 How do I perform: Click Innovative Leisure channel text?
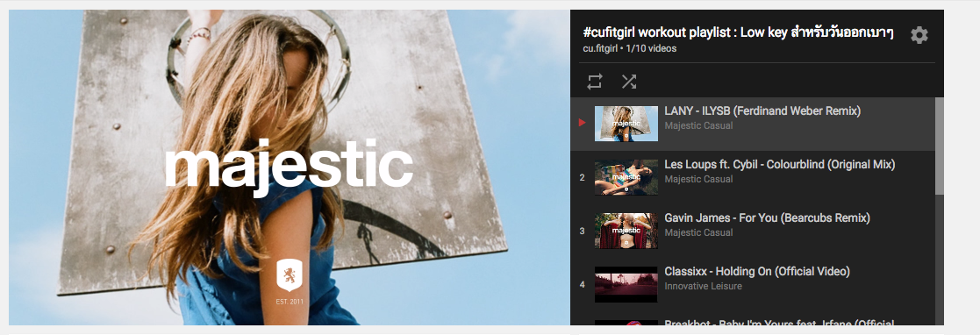coord(703,286)
